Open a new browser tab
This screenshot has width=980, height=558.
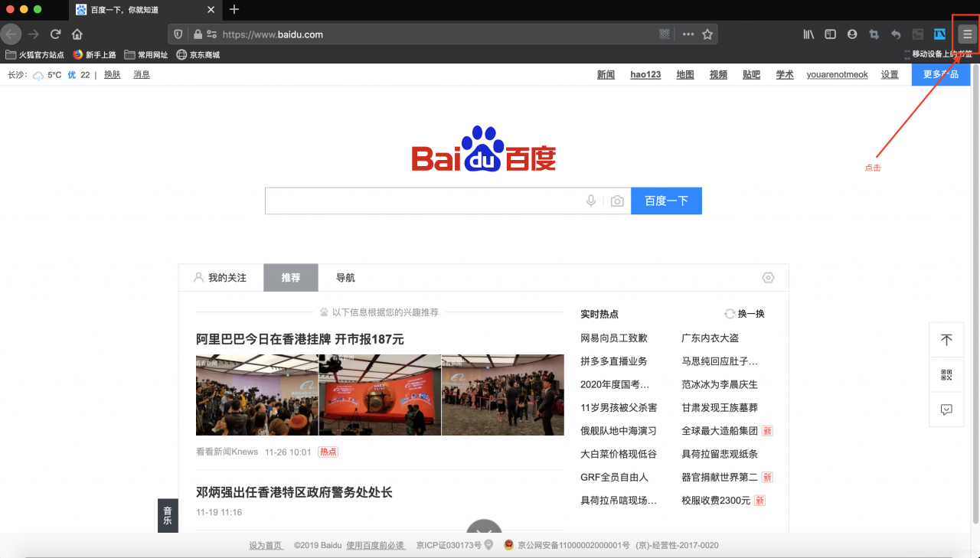(x=234, y=9)
